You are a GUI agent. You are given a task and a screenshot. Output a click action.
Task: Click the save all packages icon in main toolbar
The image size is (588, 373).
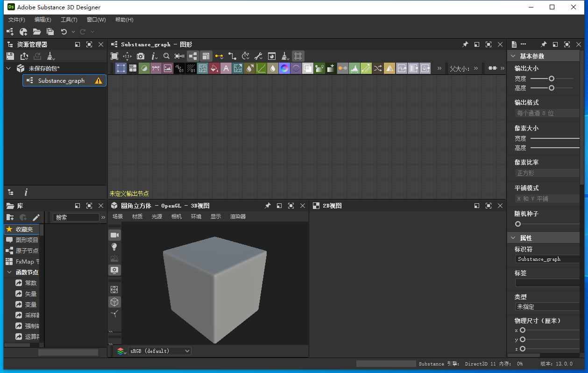coord(50,32)
